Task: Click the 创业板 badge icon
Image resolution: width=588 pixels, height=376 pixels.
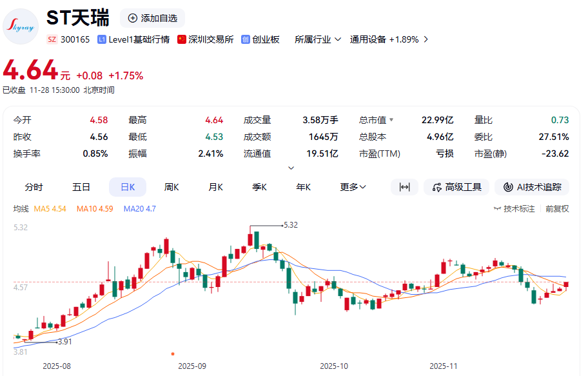Action: [246, 39]
